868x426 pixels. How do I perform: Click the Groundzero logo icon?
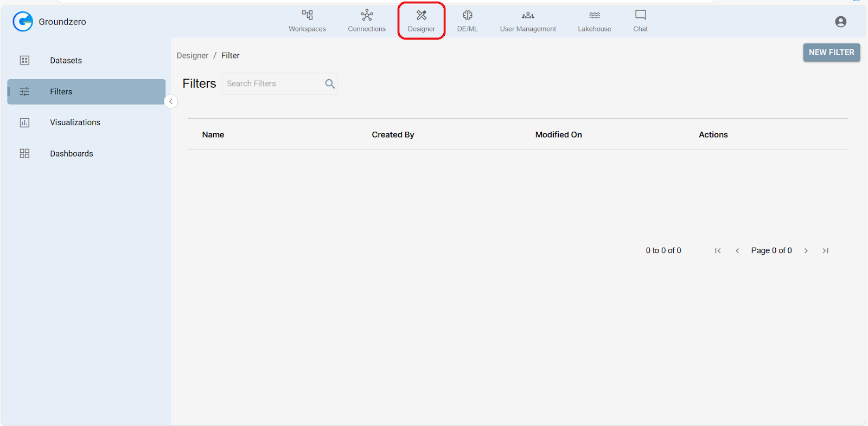(x=23, y=22)
